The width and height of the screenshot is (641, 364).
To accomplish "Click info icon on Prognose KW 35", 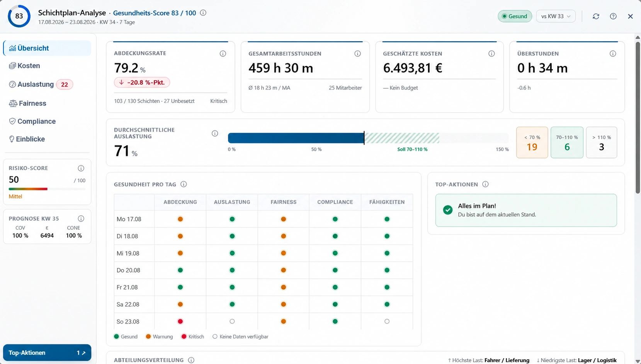I will (x=81, y=218).
